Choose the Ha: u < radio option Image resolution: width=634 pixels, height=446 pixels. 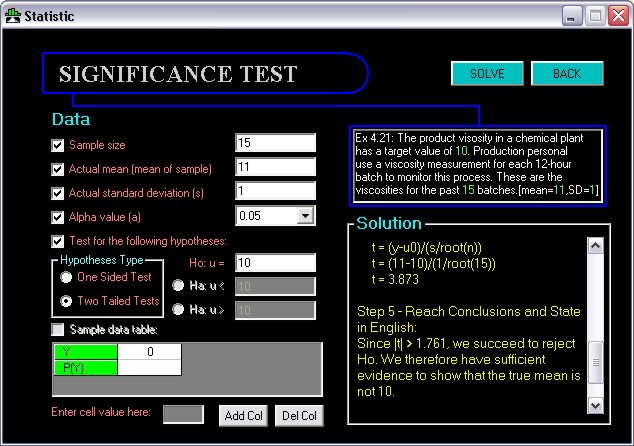178,285
